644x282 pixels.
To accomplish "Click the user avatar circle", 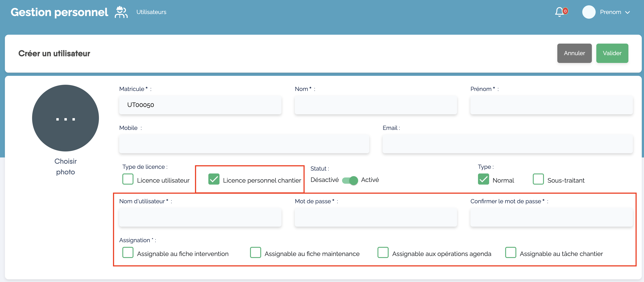I will (x=589, y=12).
